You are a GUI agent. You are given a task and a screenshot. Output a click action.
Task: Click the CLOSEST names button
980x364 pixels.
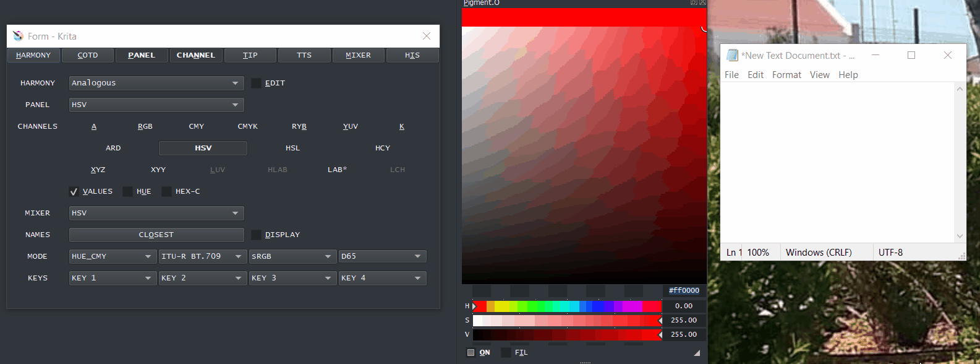[x=156, y=235]
